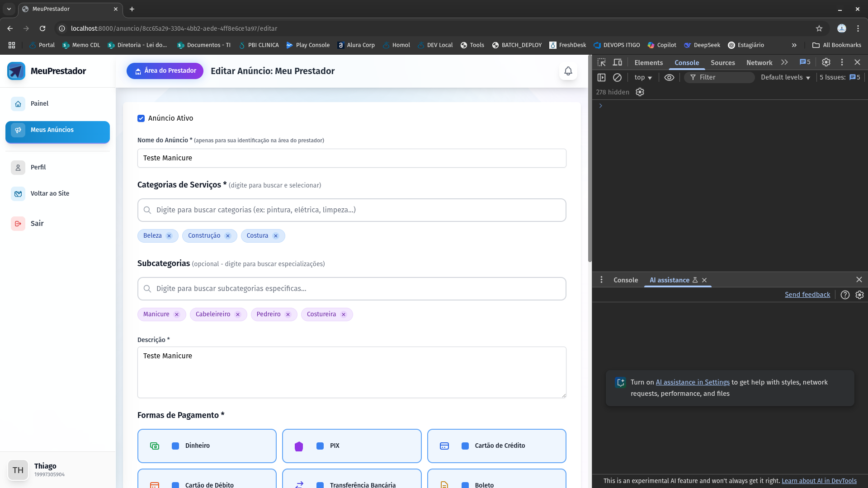Image resolution: width=868 pixels, height=488 pixels.
Task: Open the Perfil user icon
Action: (x=18, y=168)
